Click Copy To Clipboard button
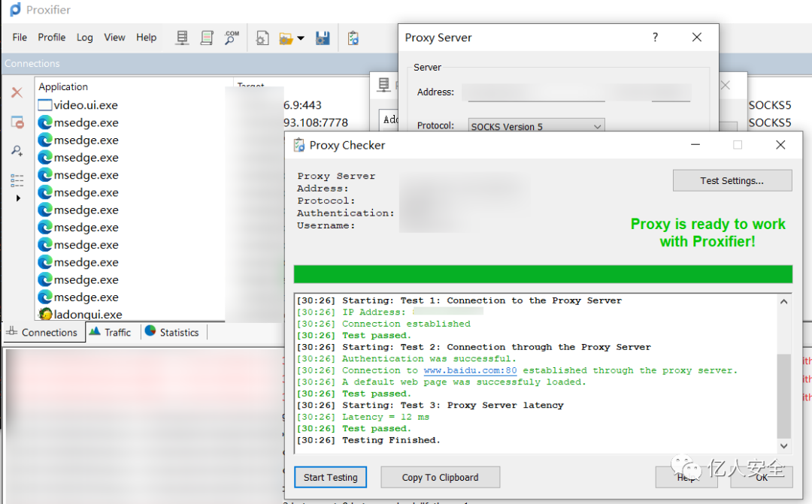Screen dimensions: 812x504 pyautogui.click(x=440, y=477)
